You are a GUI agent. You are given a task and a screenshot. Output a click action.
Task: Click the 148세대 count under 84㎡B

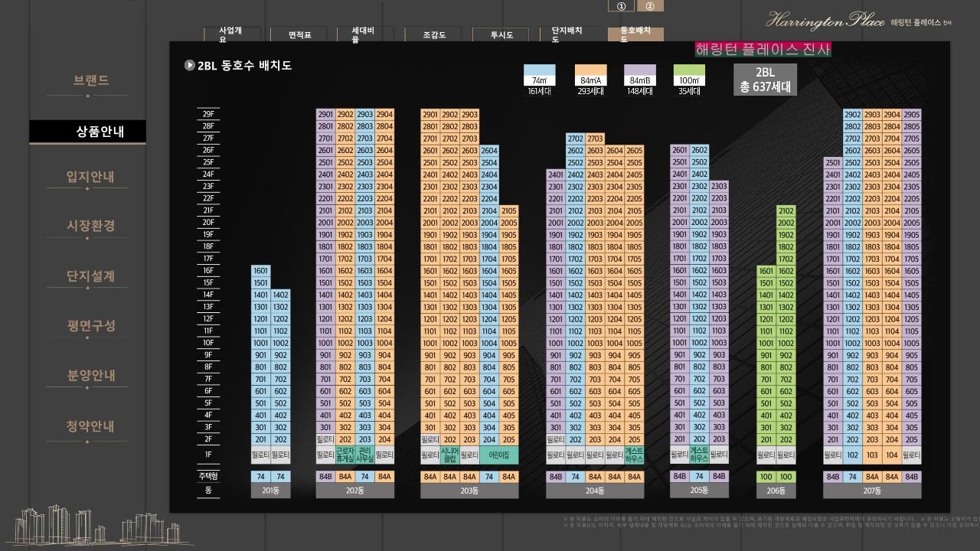point(640,91)
